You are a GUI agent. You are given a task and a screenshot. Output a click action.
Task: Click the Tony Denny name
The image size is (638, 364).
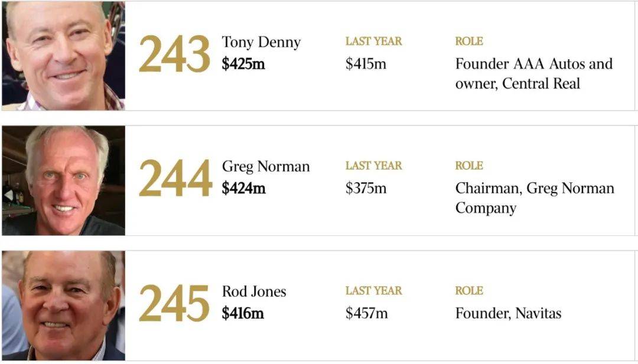tap(261, 42)
